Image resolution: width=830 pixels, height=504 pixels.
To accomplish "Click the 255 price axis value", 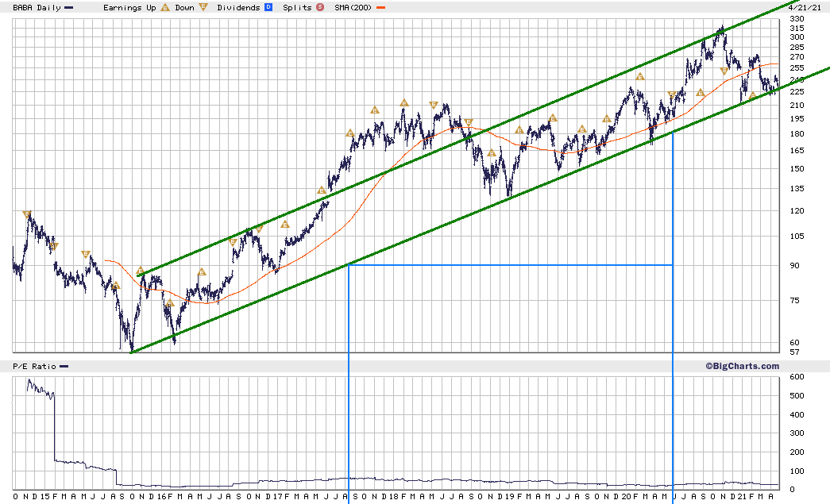I will point(797,67).
